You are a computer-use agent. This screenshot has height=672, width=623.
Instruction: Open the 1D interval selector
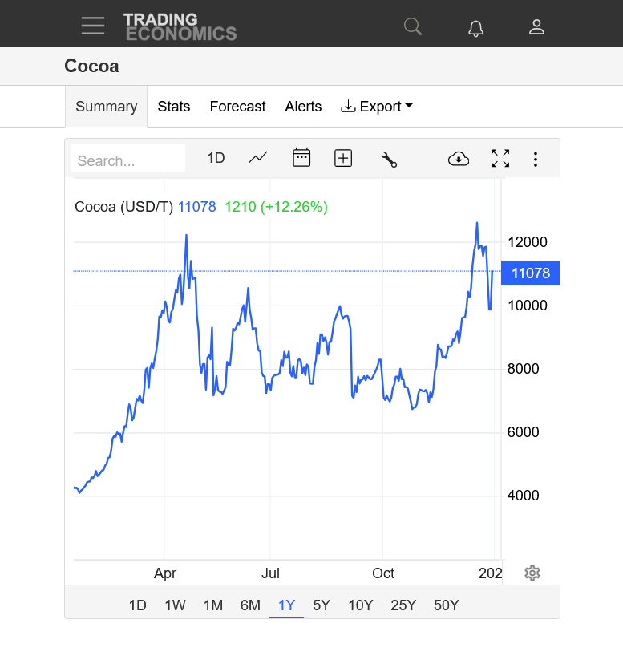pos(216,158)
